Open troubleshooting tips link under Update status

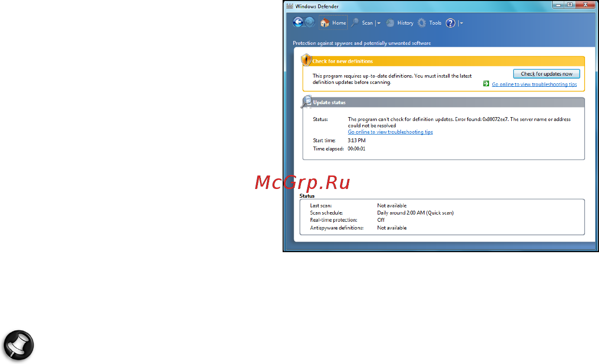(390, 132)
